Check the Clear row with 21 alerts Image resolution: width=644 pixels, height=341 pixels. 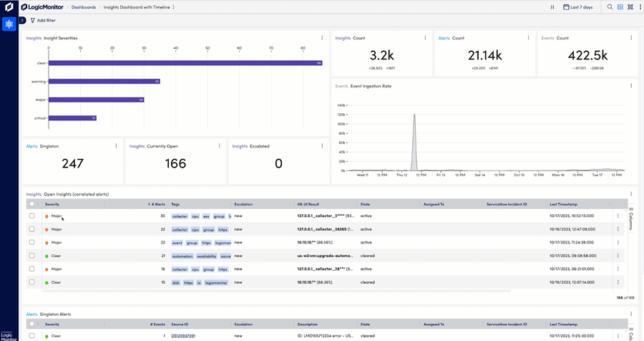(x=31, y=256)
